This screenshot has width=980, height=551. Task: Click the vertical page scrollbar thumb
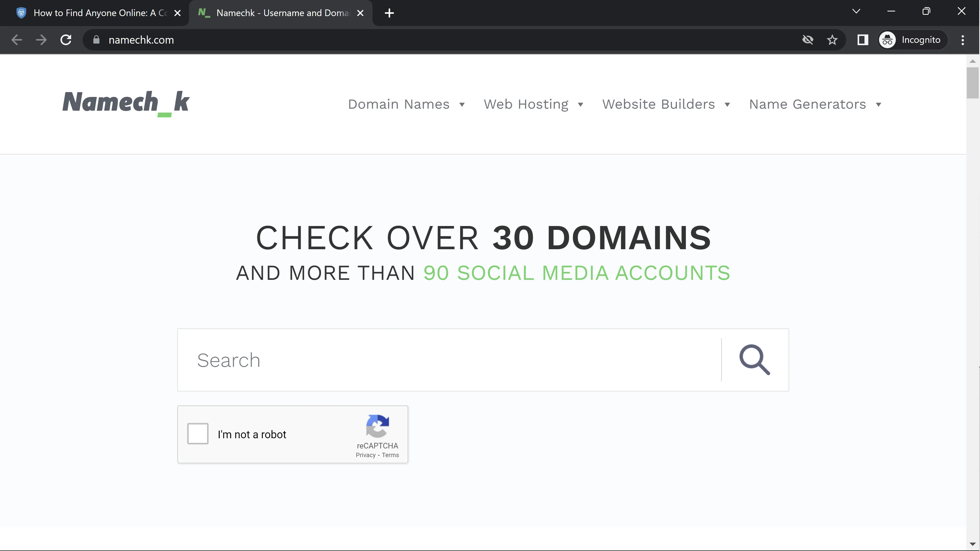[972, 83]
